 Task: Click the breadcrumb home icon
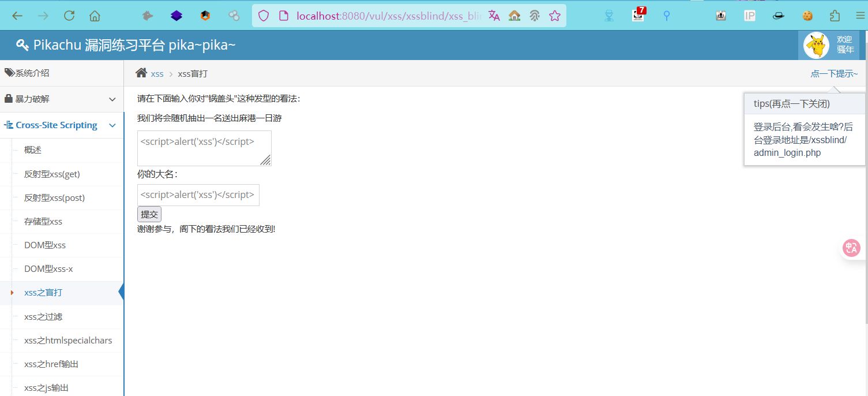point(141,73)
